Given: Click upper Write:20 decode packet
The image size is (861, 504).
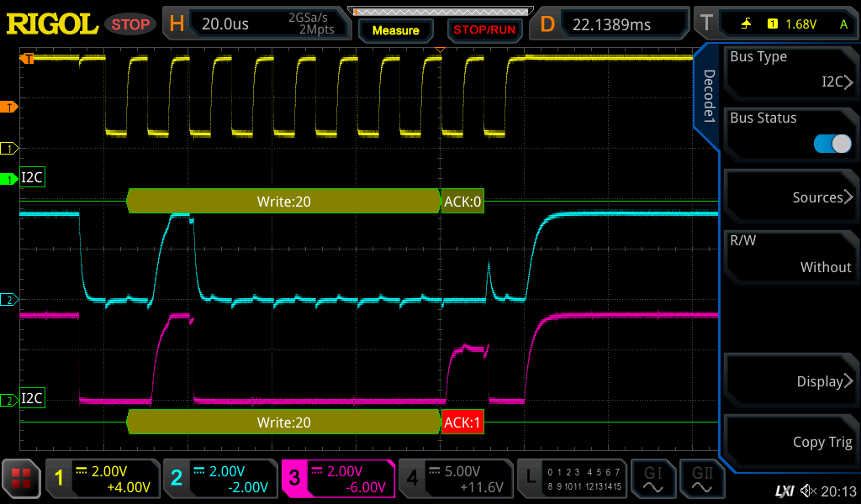Looking at the screenshot, I should 284,202.
